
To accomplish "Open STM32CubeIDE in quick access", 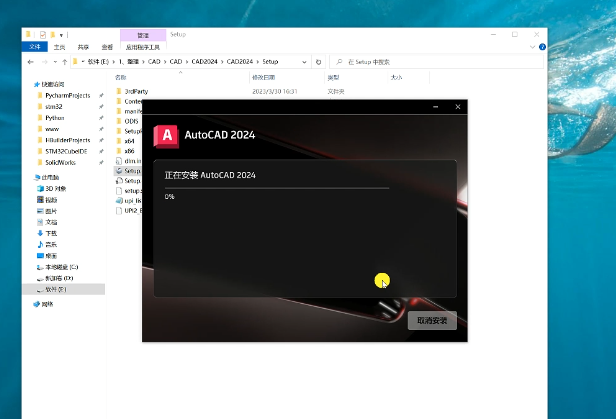I will (x=66, y=151).
